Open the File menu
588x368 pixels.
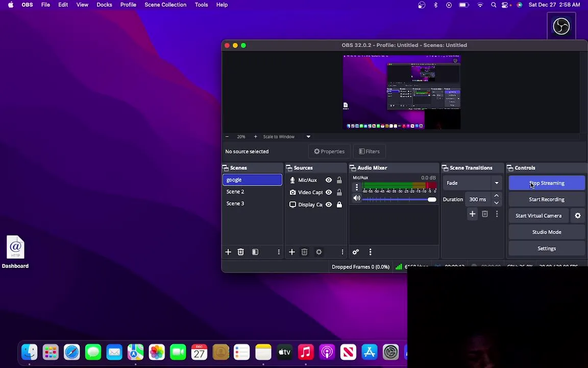coord(45,5)
